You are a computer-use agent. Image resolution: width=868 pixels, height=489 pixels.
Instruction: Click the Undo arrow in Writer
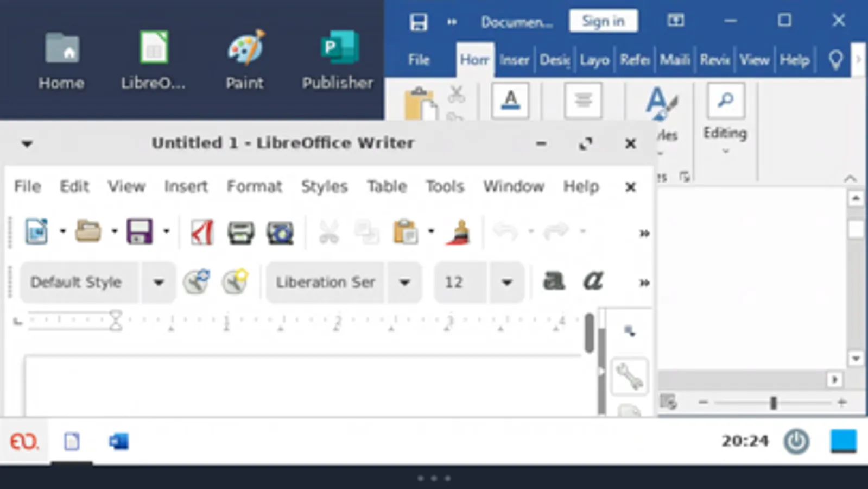click(x=505, y=232)
